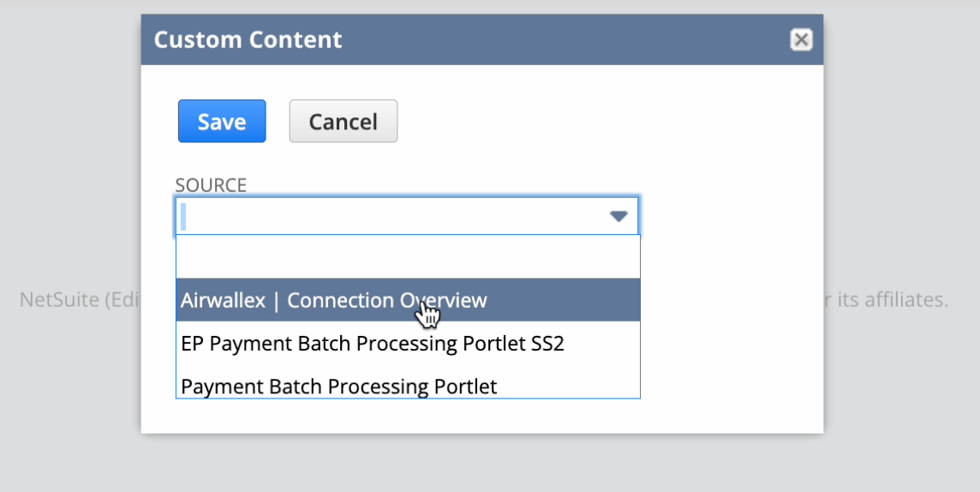This screenshot has height=492, width=980.
Task: Dismiss dialog using the top-right X icon
Action: click(800, 39)
